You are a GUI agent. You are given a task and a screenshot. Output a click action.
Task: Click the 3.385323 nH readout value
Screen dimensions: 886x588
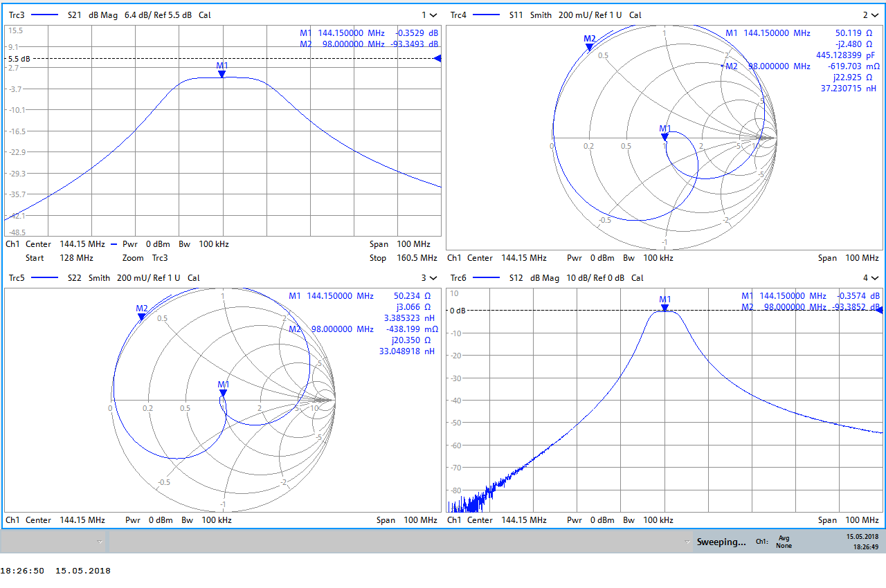point(409,318)
